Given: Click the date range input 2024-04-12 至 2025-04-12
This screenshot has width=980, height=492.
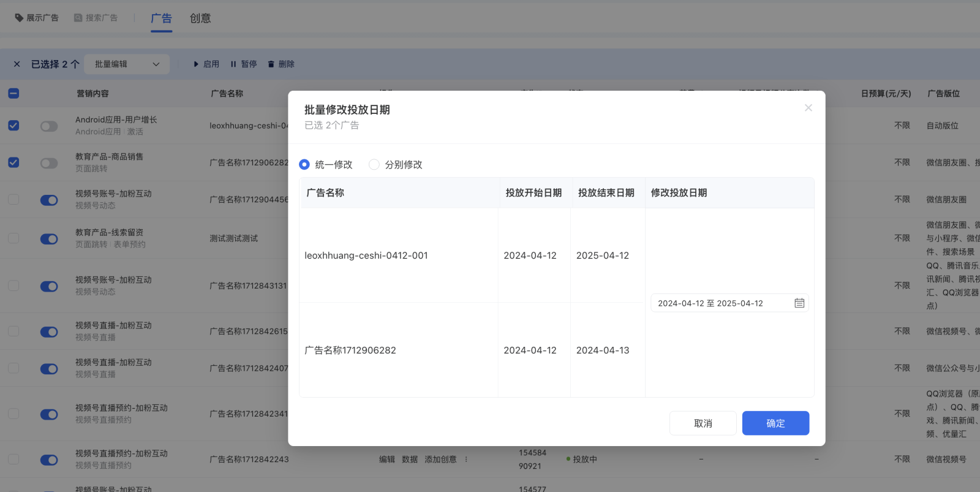Looking at the screenshot, I should pos(729,303).
